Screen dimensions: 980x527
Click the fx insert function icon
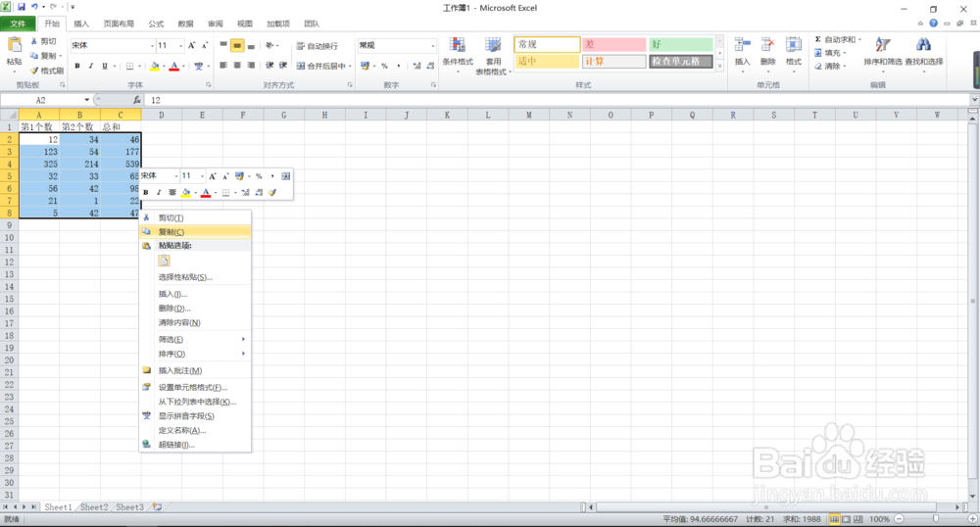137,100
